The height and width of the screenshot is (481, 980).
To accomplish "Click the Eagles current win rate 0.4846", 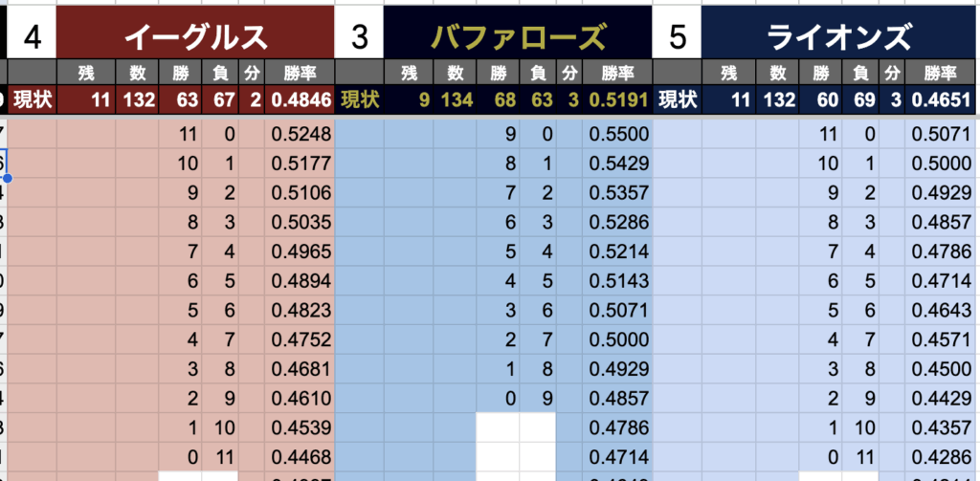I will pyautogui.click(x=301, y=98).
